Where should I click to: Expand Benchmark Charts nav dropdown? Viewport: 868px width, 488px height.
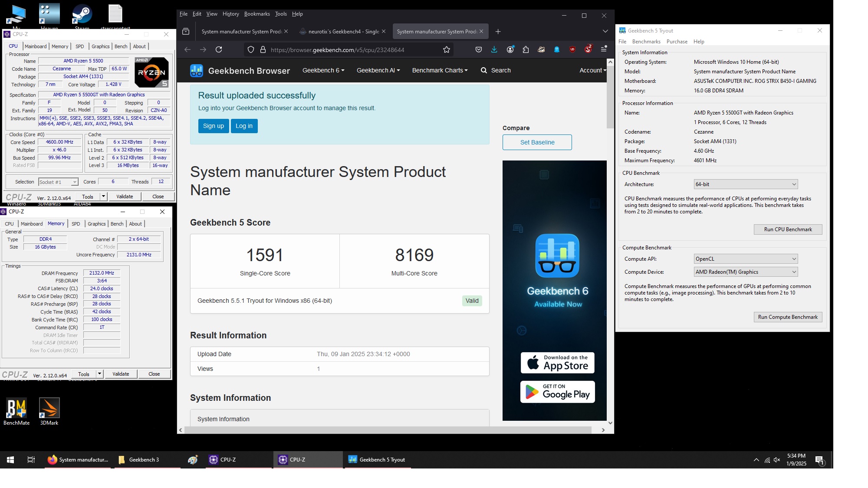[440, 71]
